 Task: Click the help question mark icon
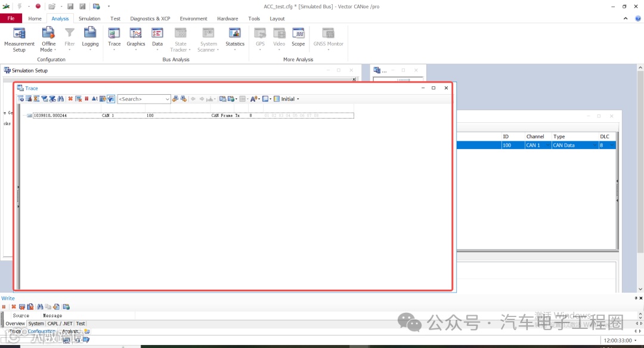click(x=638, y=18)
